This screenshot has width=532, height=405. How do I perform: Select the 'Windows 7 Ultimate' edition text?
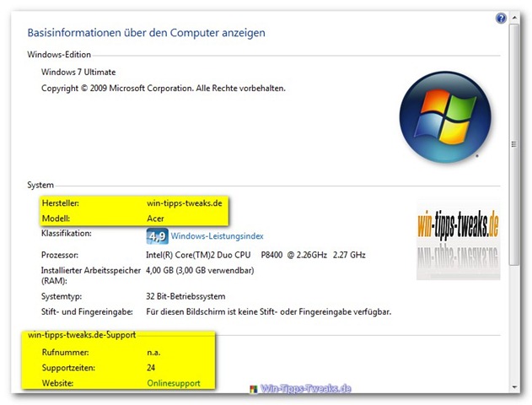pos(78,72)
